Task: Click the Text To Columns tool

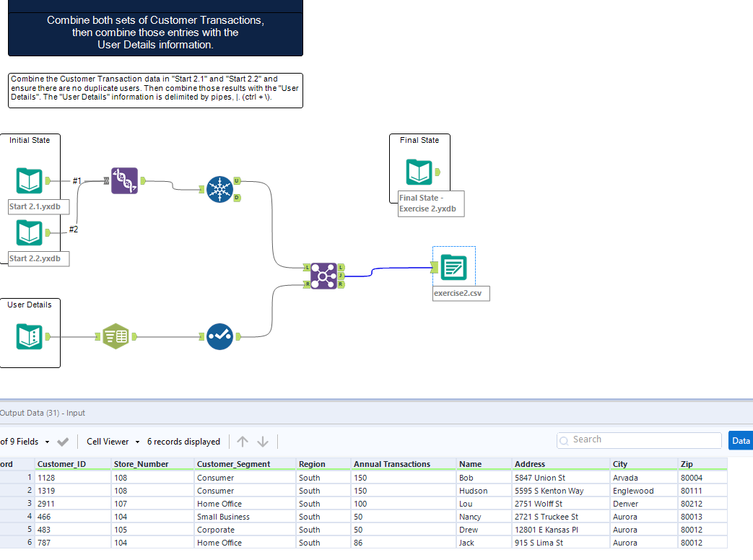Action: pyautogui.click(x=116, y=336)
